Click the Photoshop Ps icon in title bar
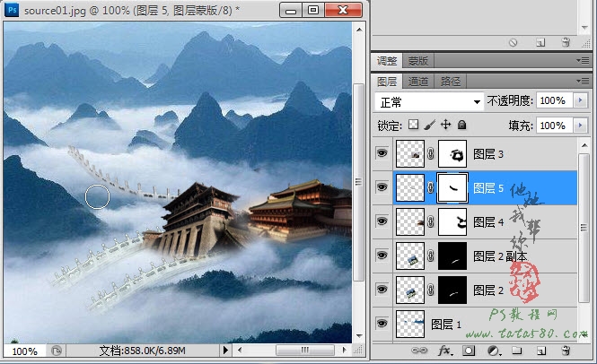The height and width of the screenshot is (364, 597). point(12,10)
